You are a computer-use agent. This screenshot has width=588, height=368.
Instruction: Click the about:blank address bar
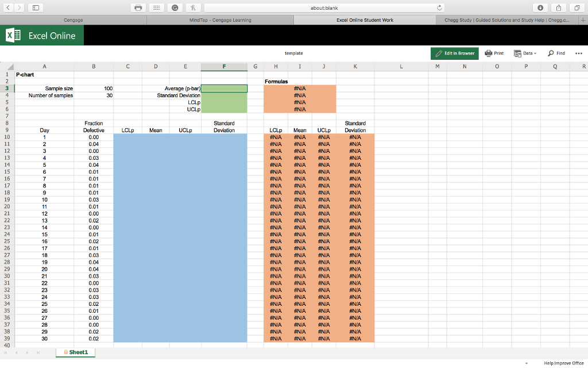[x=324, y=7]
